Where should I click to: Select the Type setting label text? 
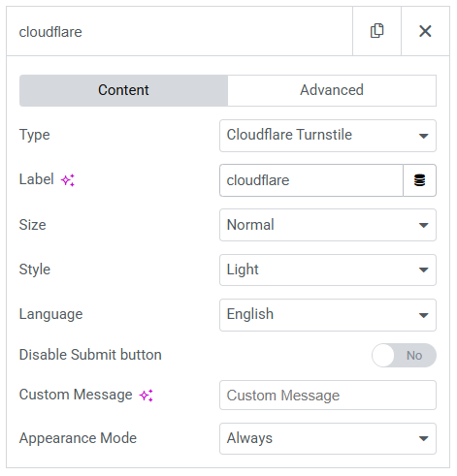[x=35, y=135]
